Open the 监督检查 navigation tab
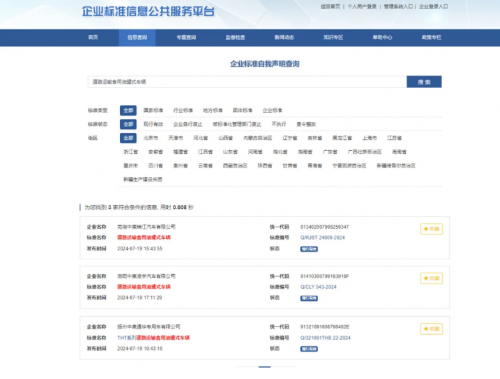The image size is (500, 379). coord(235,37)
